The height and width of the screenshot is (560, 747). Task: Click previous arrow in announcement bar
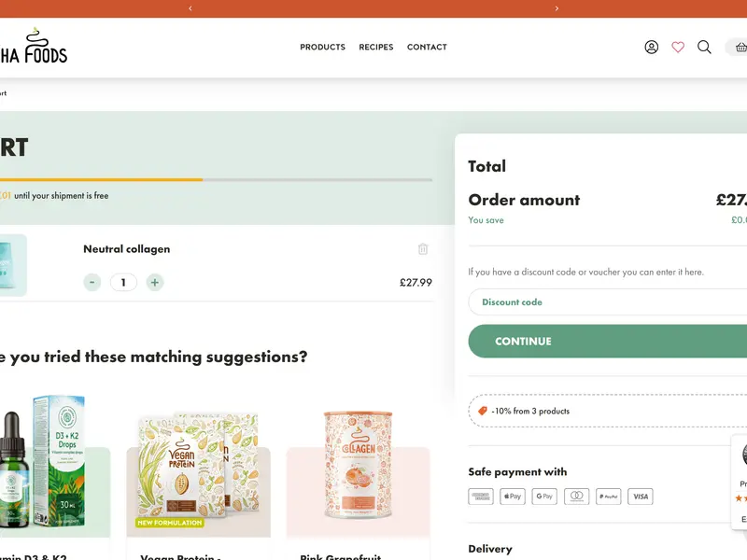(190, 8)
